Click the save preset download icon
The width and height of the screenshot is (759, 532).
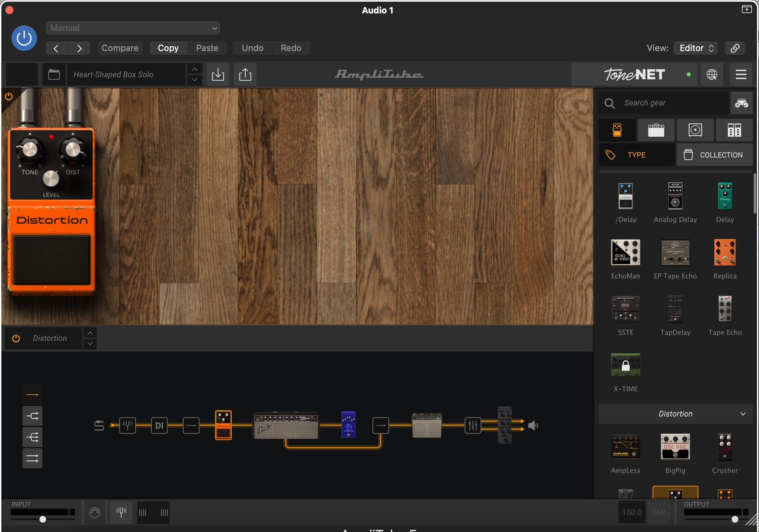tap(218, 74)
